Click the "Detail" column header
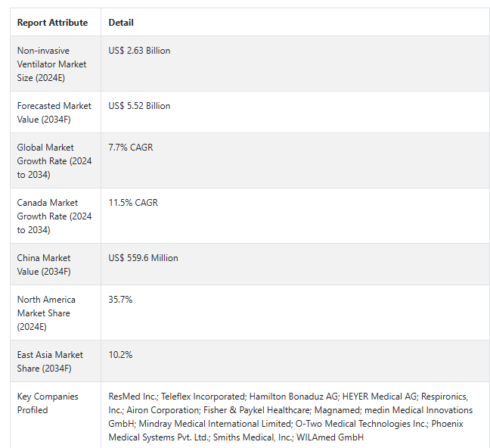 click(x=121, y=23)
